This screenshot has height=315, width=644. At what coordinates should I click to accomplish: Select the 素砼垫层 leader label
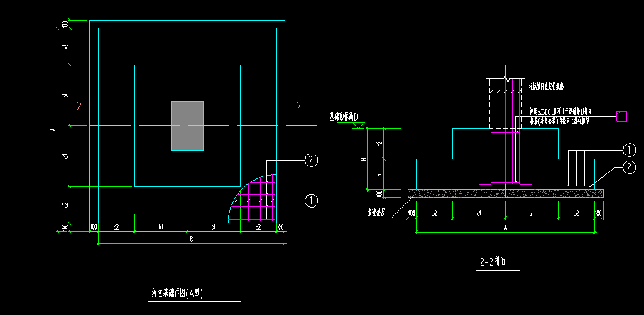[376, 213]
